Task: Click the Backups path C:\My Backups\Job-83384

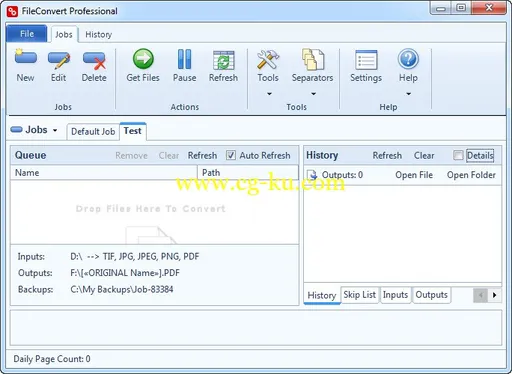Action: (122, 289)
